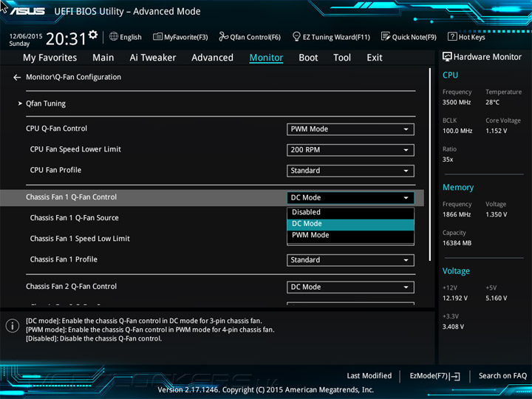Open the CPU Fan Profile dropdown

[350, 171]
